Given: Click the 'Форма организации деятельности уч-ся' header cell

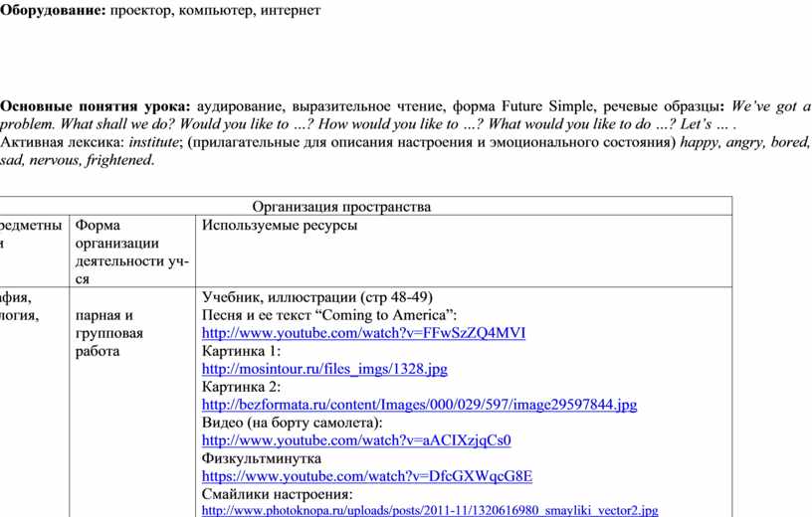Looking at the screenshot, I should (x=132, y=252).
